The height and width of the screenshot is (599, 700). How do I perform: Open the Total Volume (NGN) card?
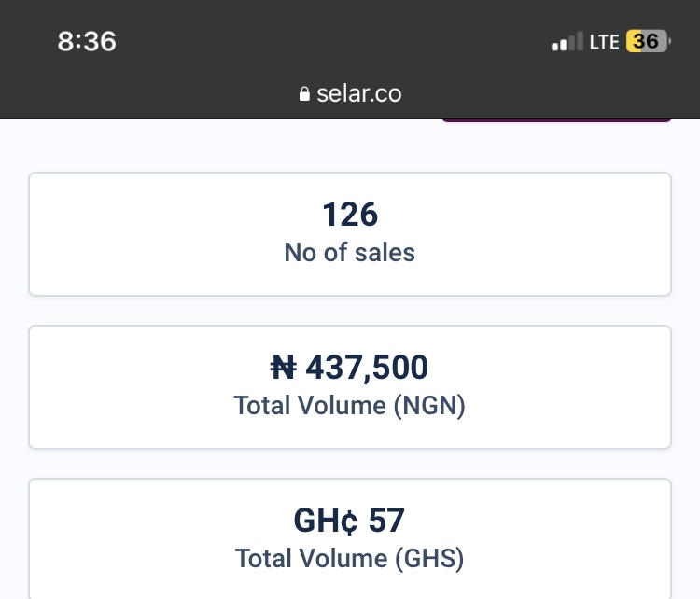pos(350,387)
